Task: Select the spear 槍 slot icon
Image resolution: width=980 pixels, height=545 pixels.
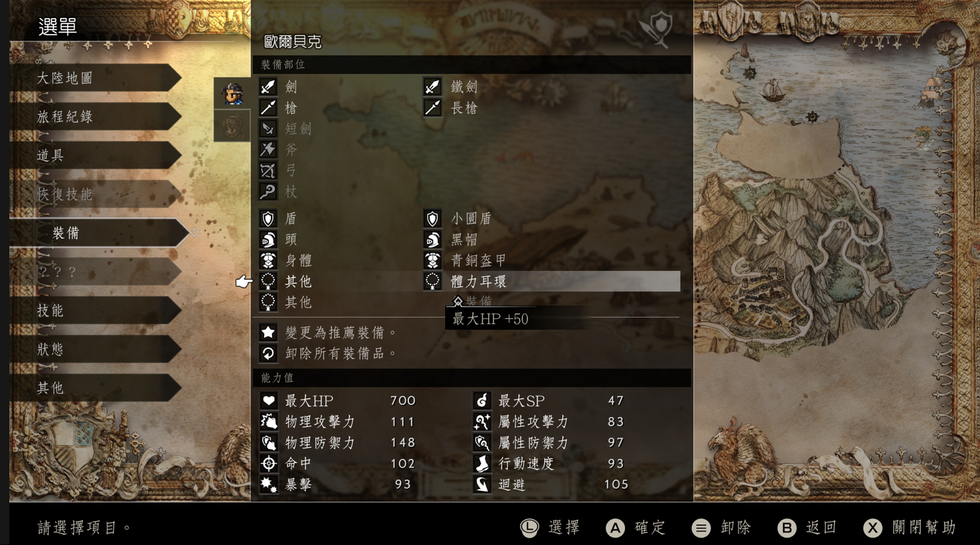Action: click(268, 108)
